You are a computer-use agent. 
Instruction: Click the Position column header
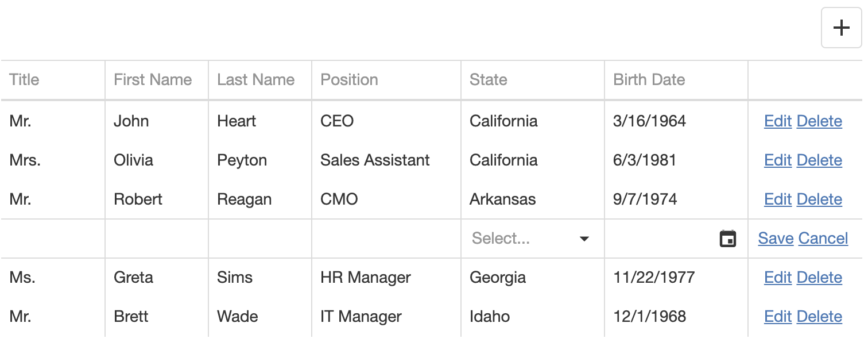349,80
